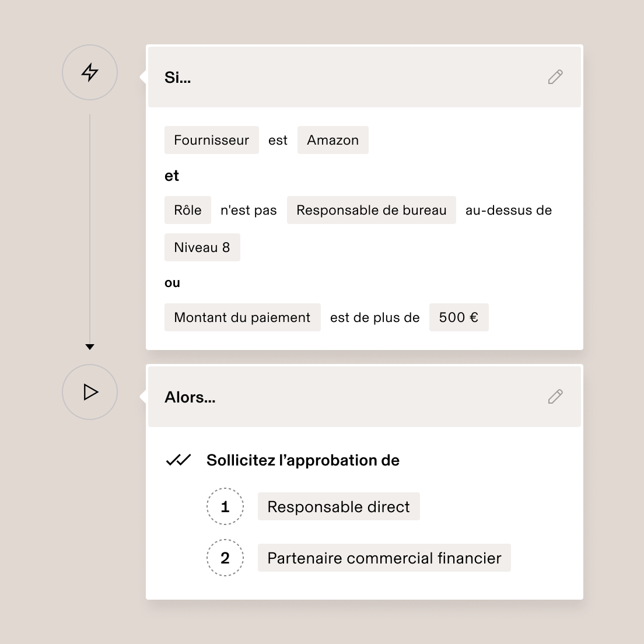644x644 pixels.
Task: Click the pencil icon on the Si card
Action: [555, 76]
